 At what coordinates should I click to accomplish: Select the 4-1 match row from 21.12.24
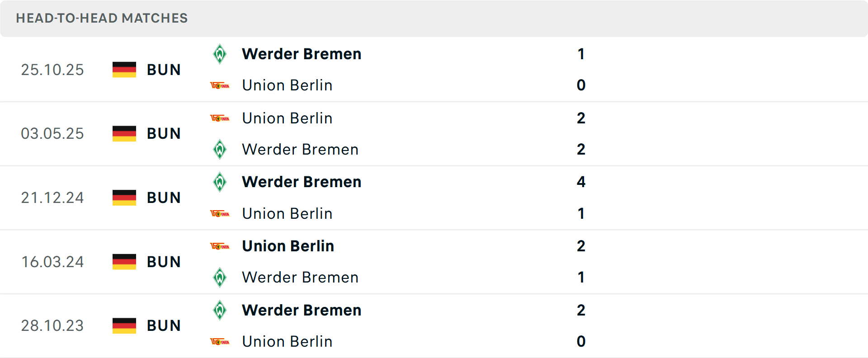pos(407,198)
